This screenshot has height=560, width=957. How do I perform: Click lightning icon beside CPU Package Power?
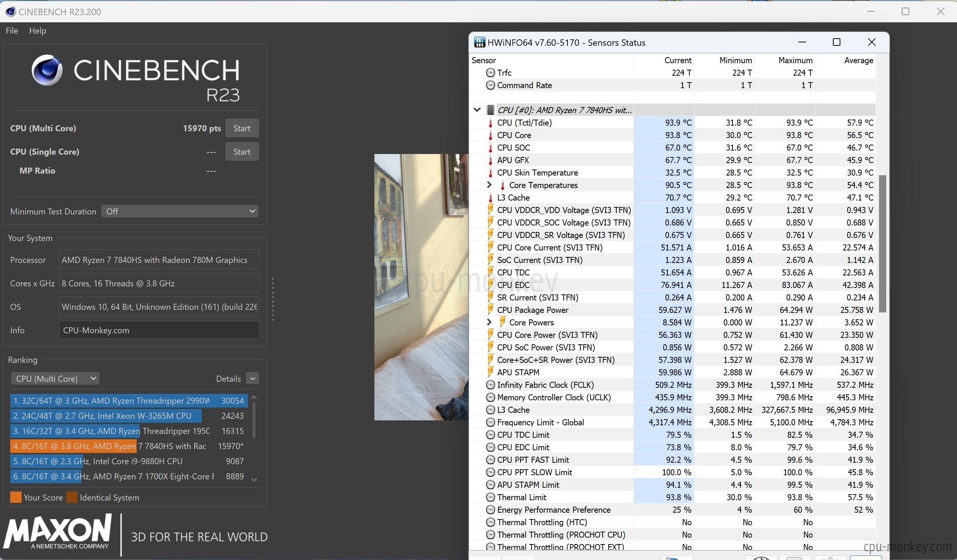(490, 310)
